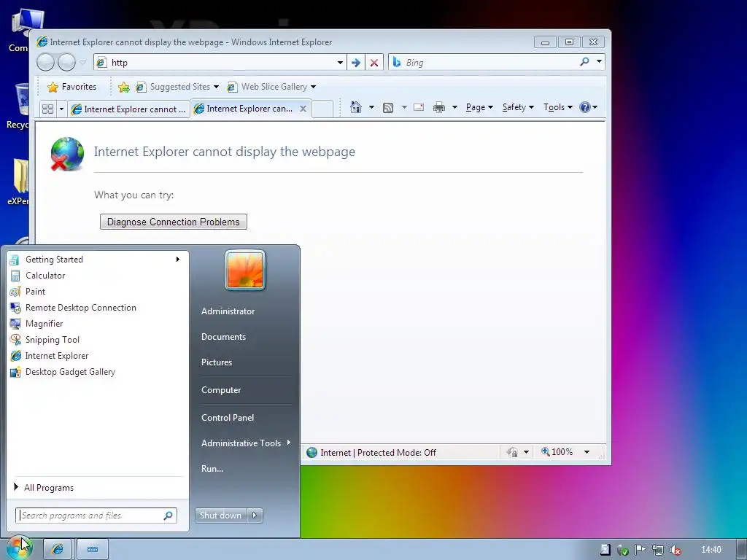Click the security status icon in status bar
The image size is (747, 560).
point(512,452)
